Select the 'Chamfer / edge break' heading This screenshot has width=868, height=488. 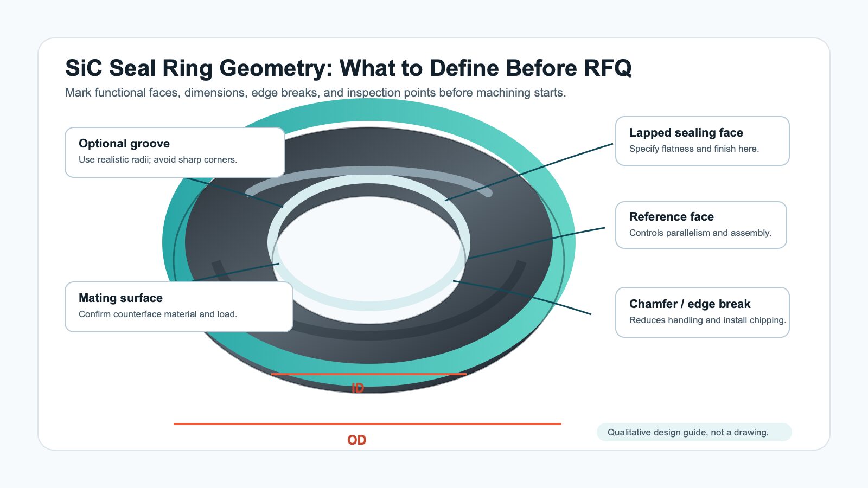pos(690,304)
